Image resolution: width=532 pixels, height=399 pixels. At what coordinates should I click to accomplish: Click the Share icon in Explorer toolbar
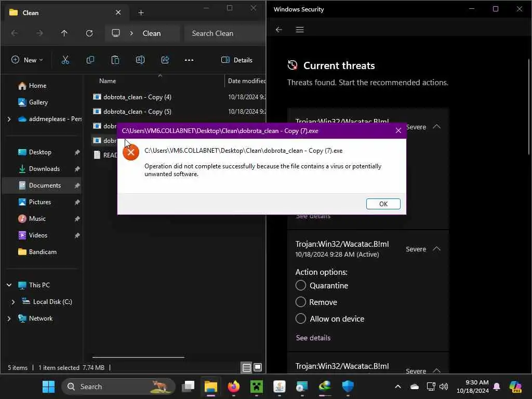click(165, 60)
